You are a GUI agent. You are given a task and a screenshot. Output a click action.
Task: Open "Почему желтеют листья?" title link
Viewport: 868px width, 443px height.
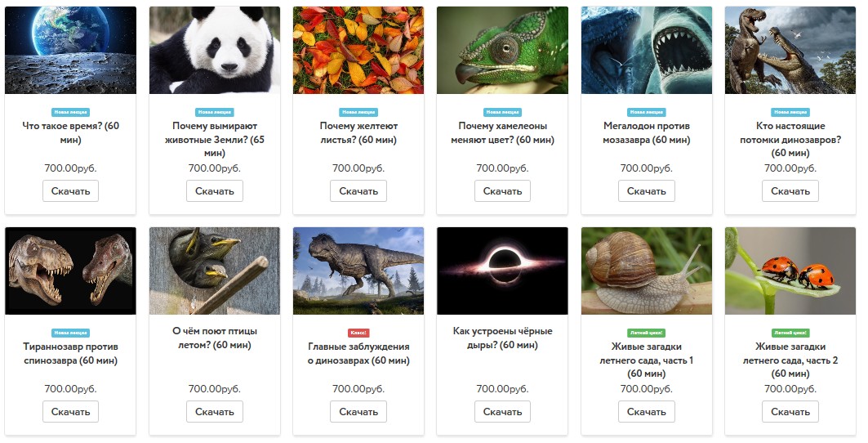[x=358, y=133]
